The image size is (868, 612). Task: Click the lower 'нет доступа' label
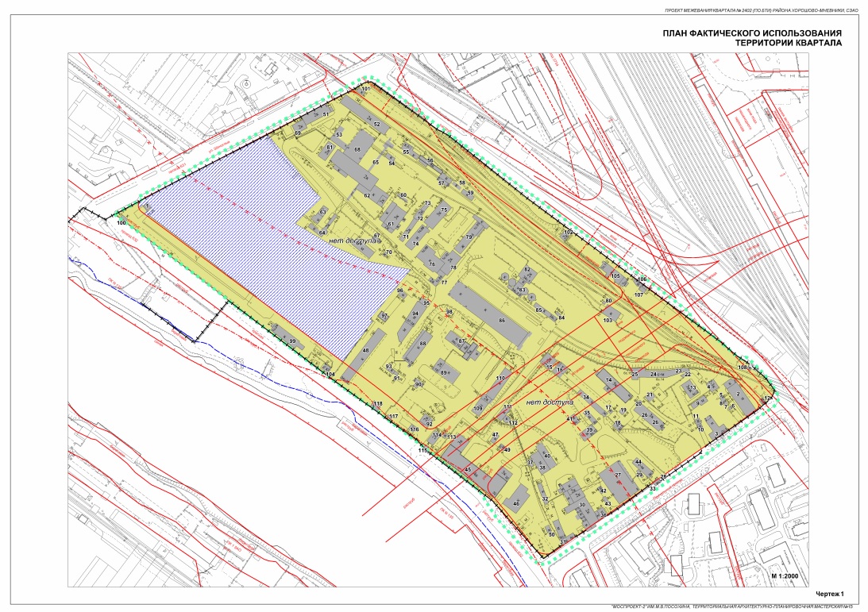tap(549, 402)
